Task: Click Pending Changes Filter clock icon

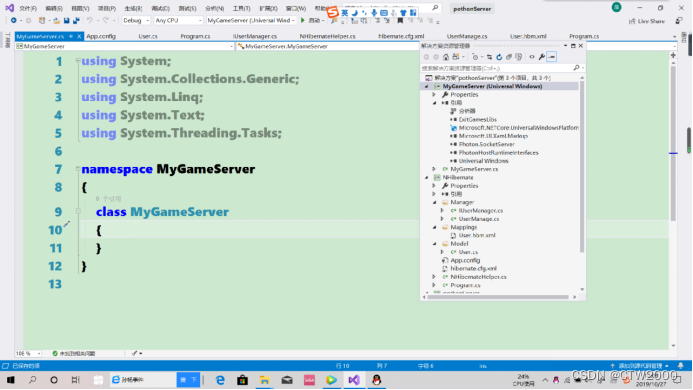Action: tap(475, 57)
